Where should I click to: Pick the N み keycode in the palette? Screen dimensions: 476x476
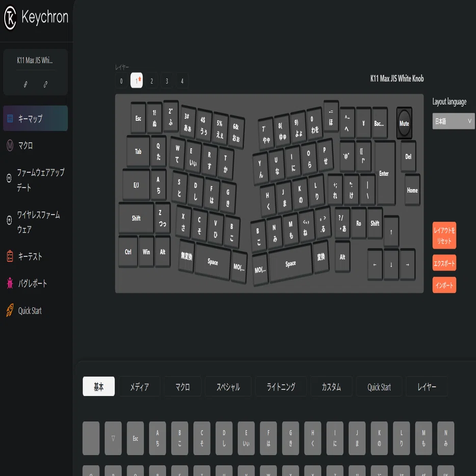(x=445, y=438)
